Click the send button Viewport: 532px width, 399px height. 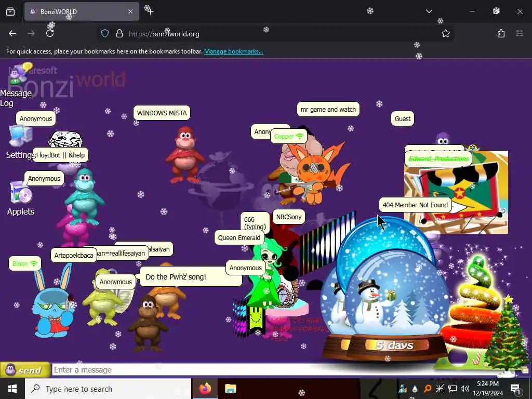tap(25, 370)
